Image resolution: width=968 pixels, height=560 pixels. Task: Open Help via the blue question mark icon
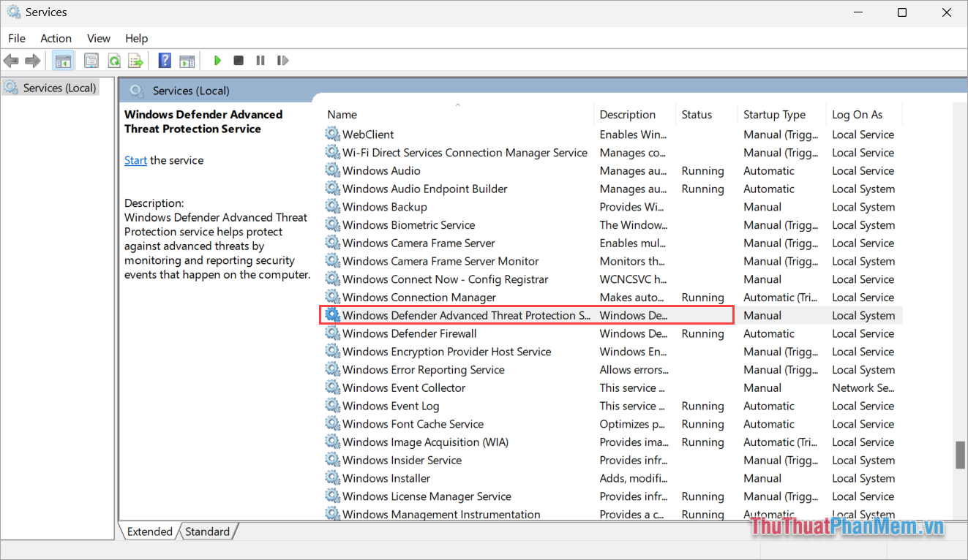[x=164, y=60]
